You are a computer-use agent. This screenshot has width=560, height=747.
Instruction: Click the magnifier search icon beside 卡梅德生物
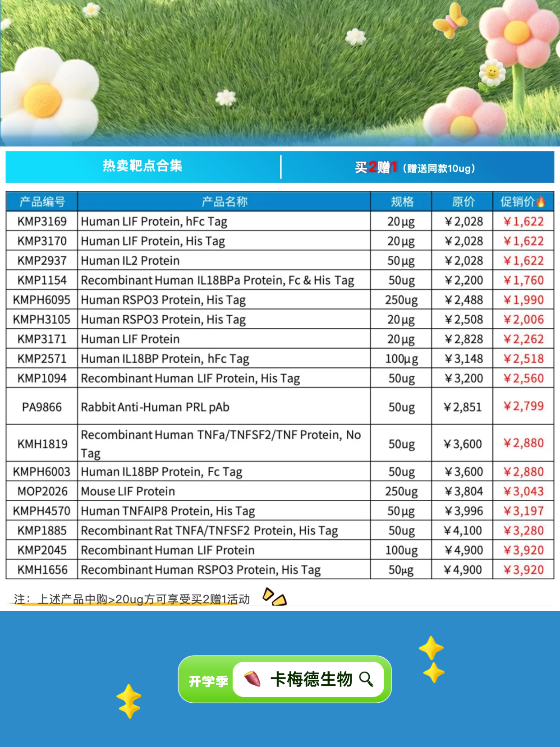tap(366, 679)
